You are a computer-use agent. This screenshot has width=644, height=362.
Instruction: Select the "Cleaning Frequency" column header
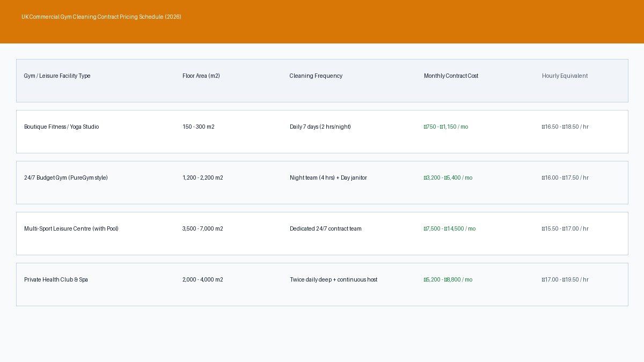click(x=316, y=76)
